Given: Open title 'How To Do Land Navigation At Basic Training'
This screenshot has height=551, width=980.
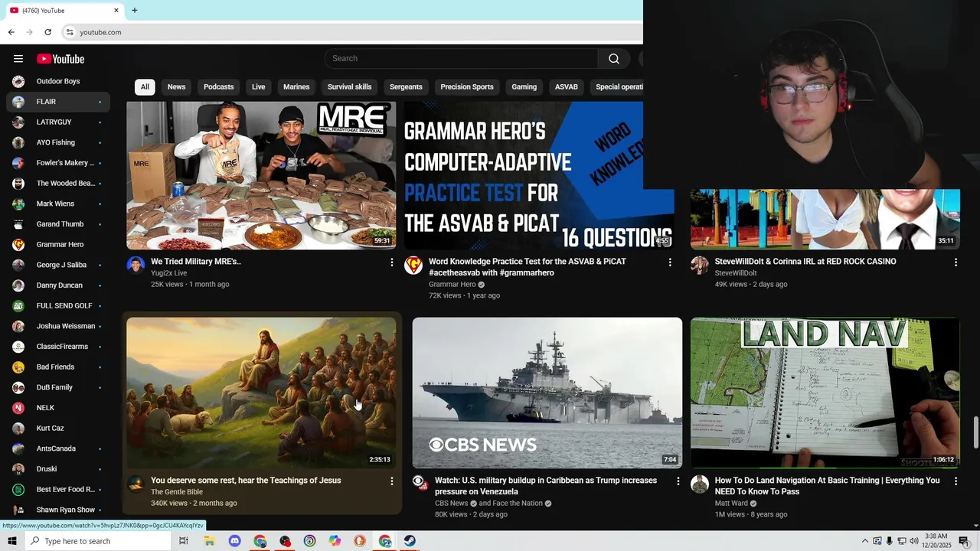Looking at the screenshot, I should point(827,486).
